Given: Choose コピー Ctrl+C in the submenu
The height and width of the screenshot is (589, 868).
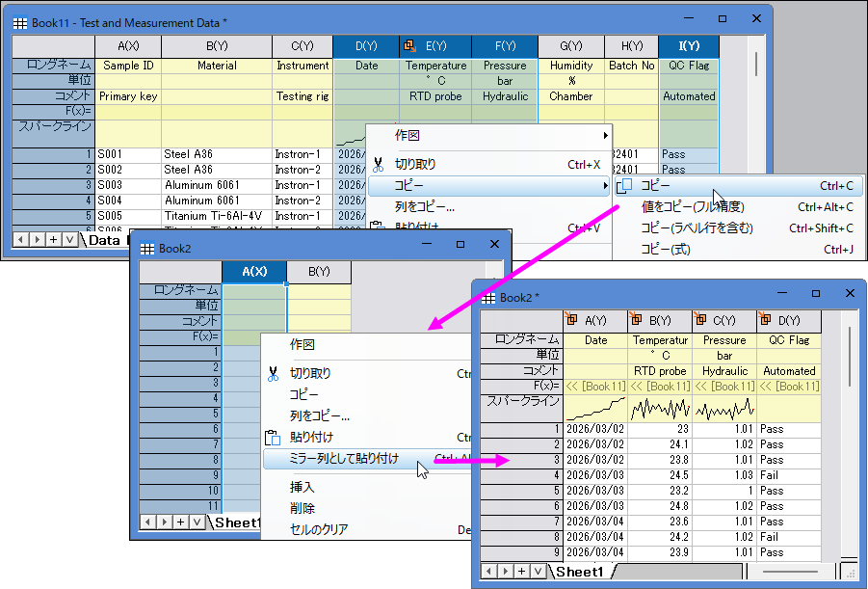Looking at the screenshot, I should [x=739, y=186].
